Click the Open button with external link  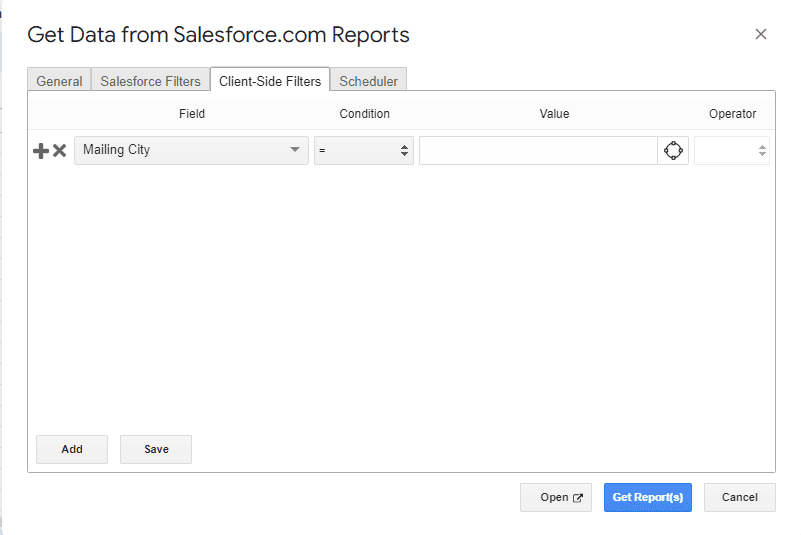pos(555,497)
